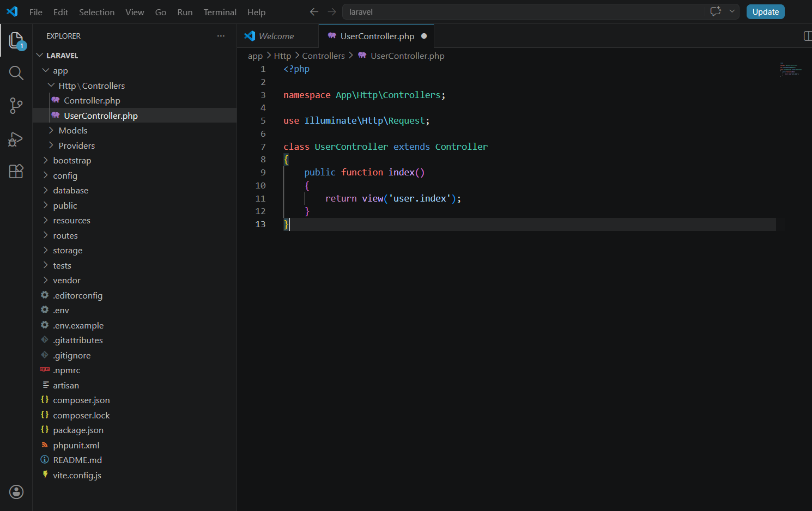Viewport: 812px width, 511px height.
Task: Open the artisan file
Action: (135, 385)
